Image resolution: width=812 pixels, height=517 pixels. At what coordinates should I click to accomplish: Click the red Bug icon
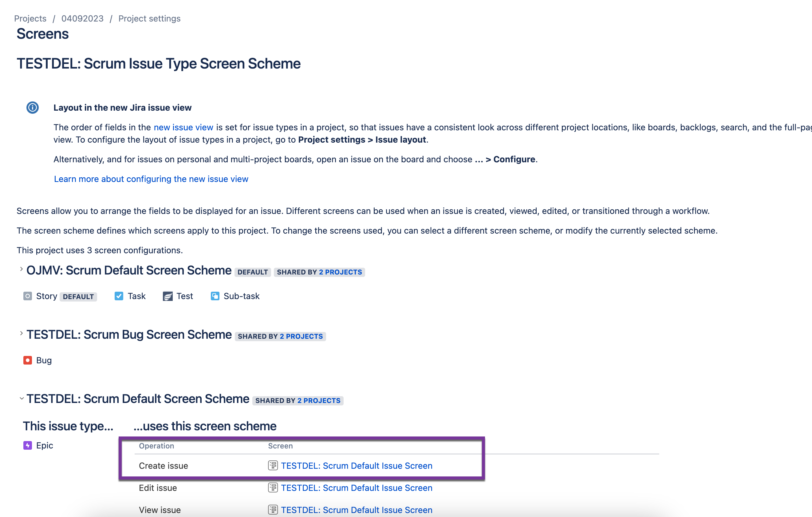coord(28,360)
